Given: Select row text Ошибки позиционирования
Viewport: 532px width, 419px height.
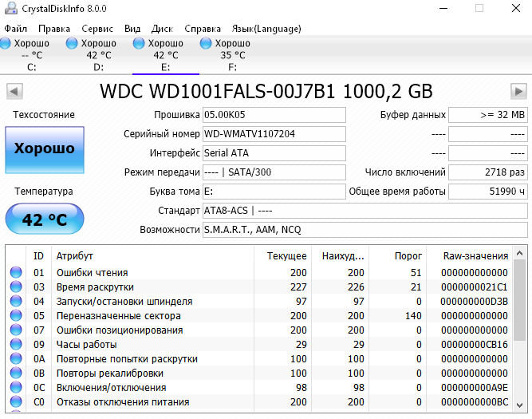Looking at the screenshot, I should [x=120, y=330].
